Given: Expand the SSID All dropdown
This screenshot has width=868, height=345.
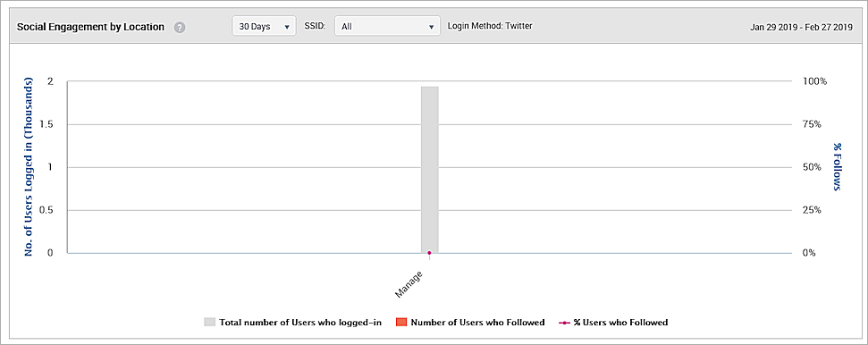Looking at the screenshot, I should tap(387, 27).
